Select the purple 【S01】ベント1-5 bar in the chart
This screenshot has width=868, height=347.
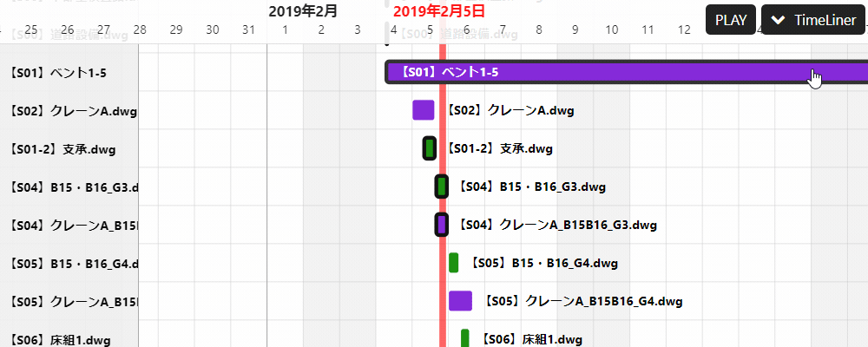(608, 73)
